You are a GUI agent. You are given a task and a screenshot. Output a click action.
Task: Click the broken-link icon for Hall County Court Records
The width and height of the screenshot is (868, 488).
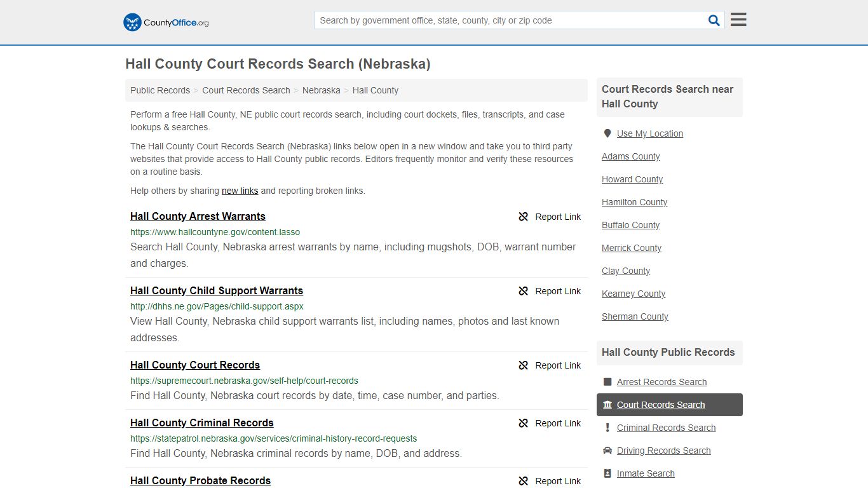(x=524, y=365)
